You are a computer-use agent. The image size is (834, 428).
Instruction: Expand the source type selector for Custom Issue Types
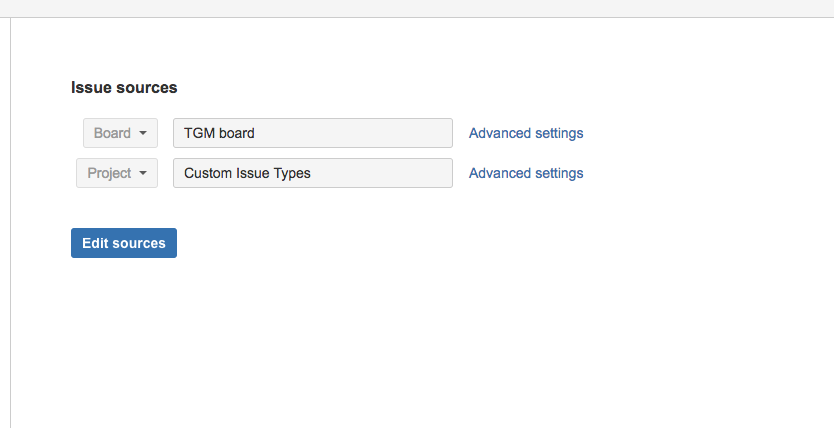116,173
